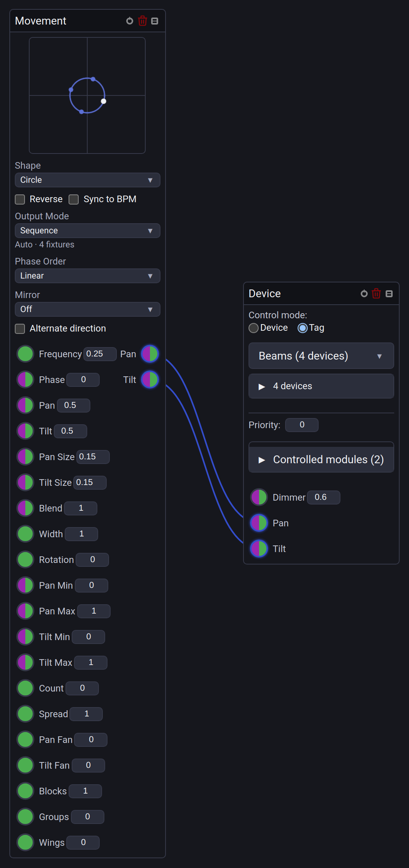Click the white position dot on circle preview
409x868 pixels.
click(104, 101)
